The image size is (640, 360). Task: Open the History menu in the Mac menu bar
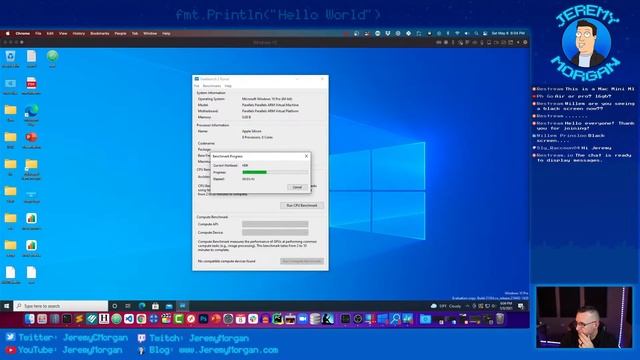tap(79, 33)
